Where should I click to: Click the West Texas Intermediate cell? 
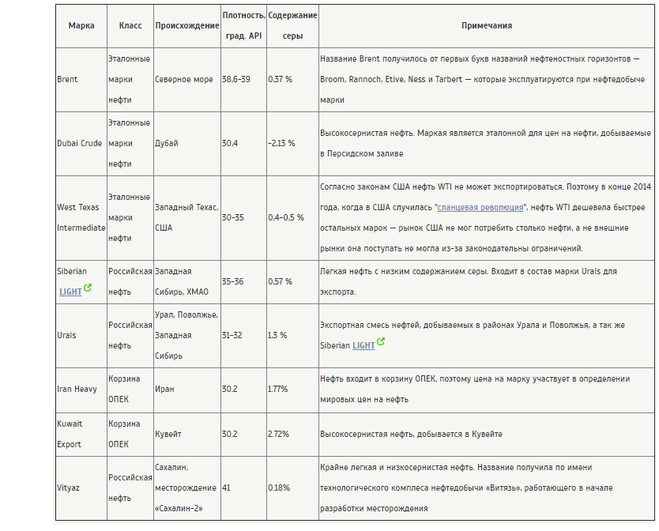81,217
